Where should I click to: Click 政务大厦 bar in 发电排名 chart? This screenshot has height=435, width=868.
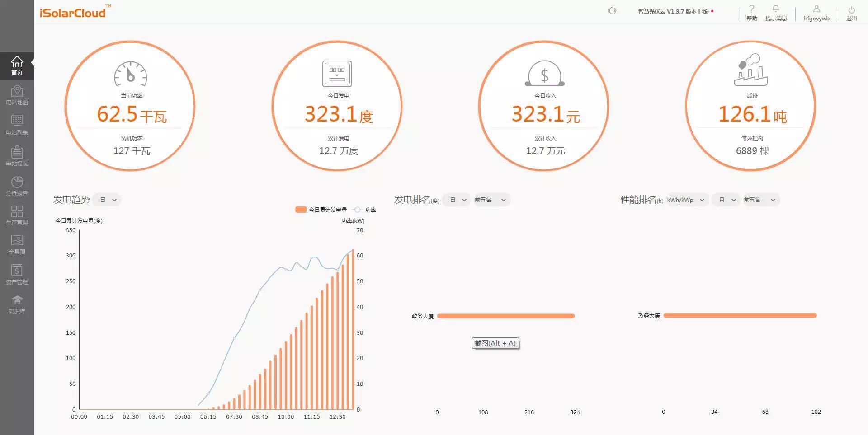click(505, 316)
